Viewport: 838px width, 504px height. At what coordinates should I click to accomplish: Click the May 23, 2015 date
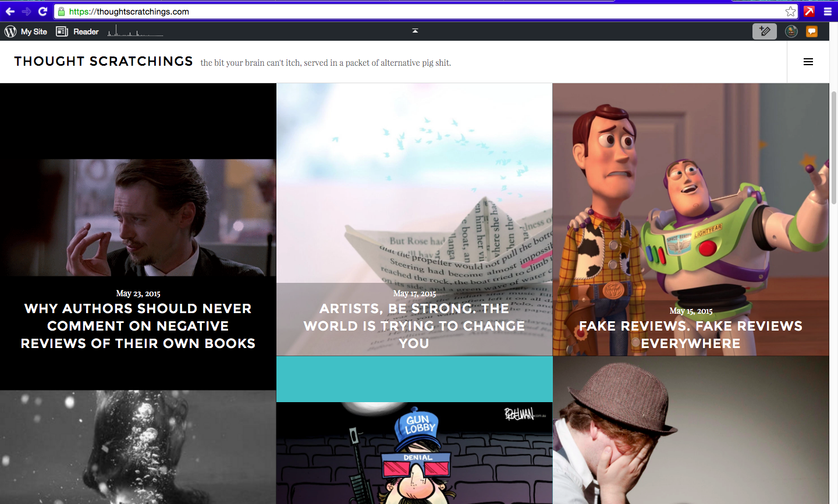click(138, 293)
